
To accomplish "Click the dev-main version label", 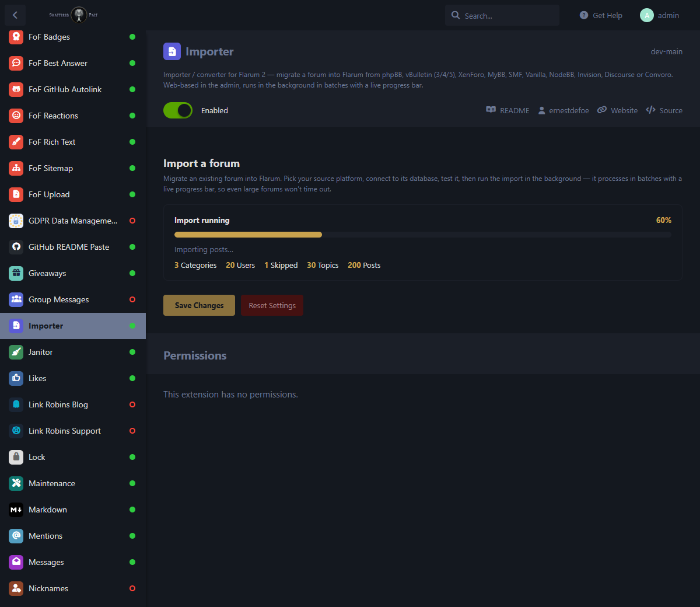I will 667,51.
